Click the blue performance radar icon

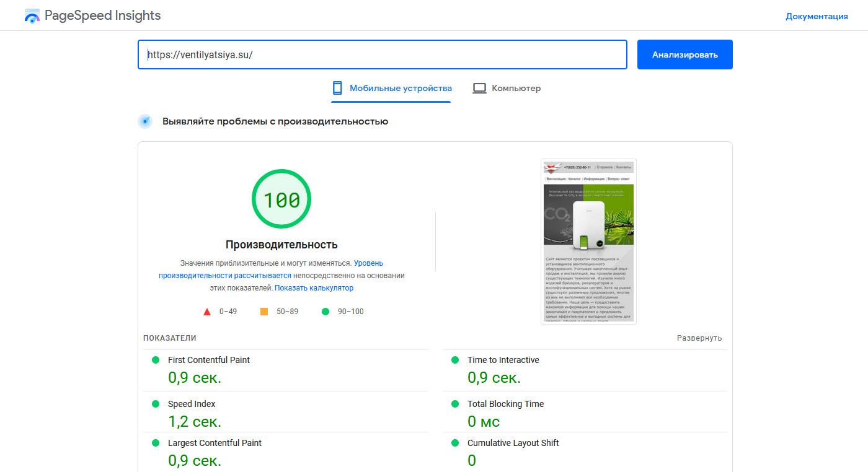click(x=145, y=121)
